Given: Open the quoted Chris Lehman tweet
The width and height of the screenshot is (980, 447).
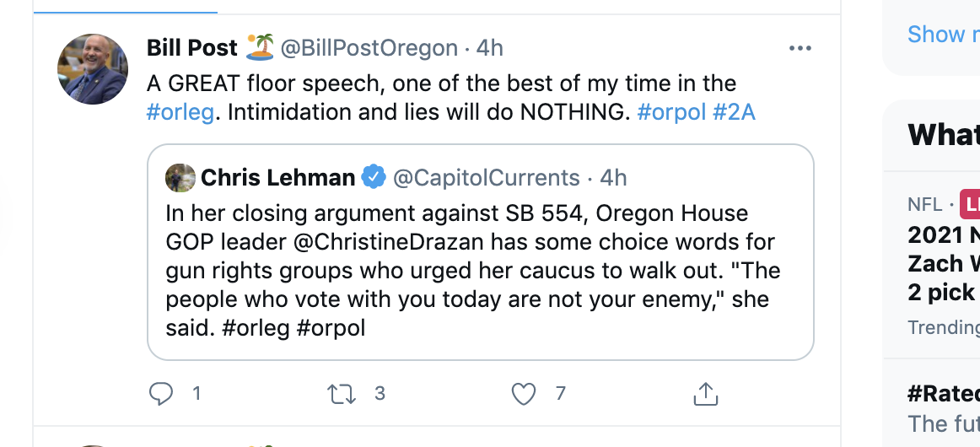Looking at the screenshot, I should [x=480, y=270].
